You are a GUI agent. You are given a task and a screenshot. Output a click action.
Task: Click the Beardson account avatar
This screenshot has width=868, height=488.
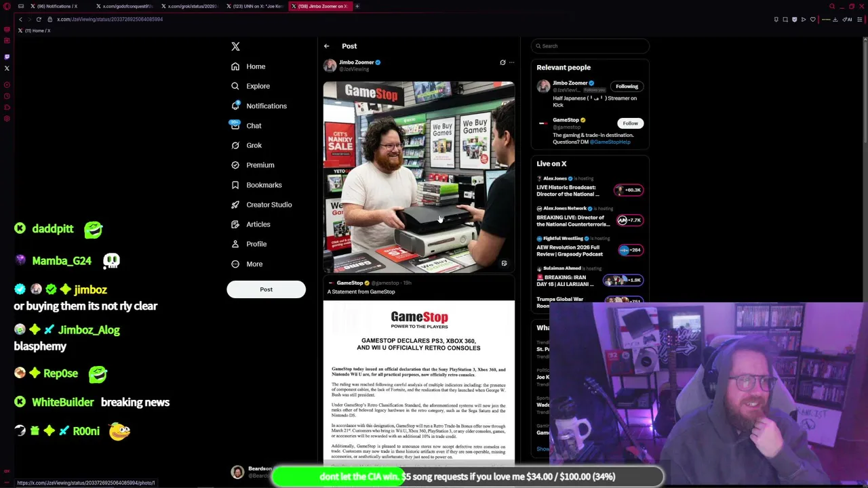237,472
